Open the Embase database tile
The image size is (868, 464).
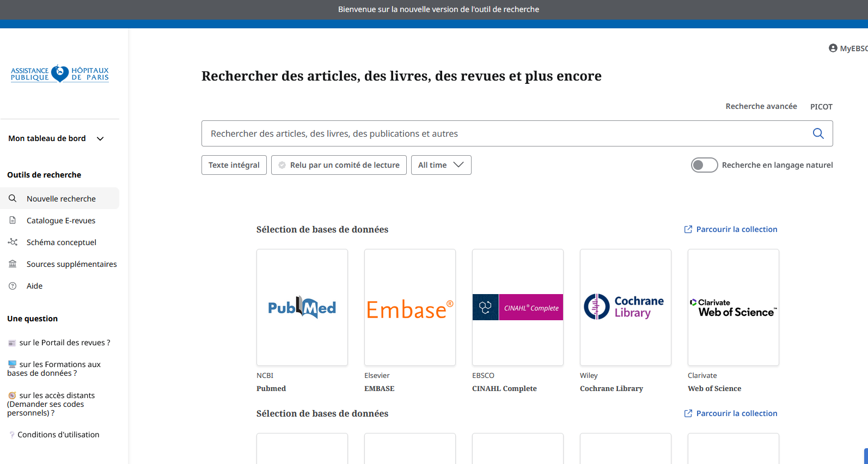click(410, 307)
